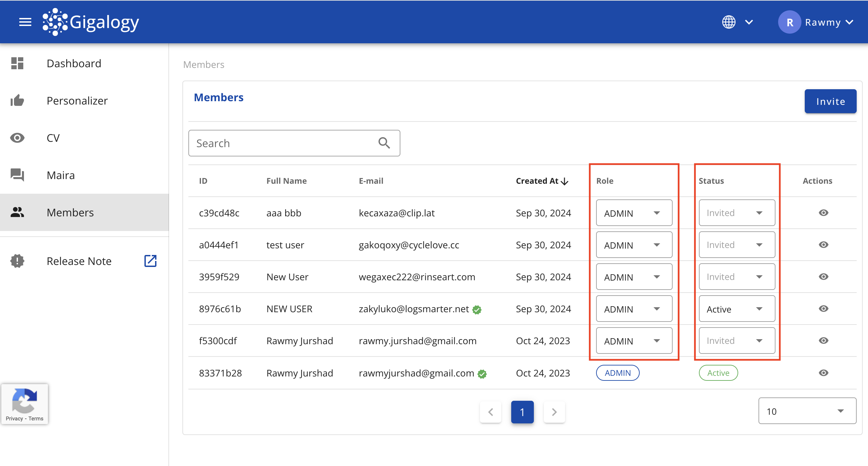The image size is (868, 466).
Task: Click the Gigalogy logo
Action: coord(91,22)
